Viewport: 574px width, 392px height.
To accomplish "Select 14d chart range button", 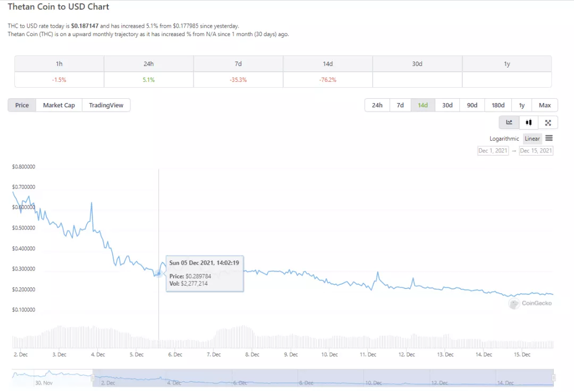I will tap(423, 105).
